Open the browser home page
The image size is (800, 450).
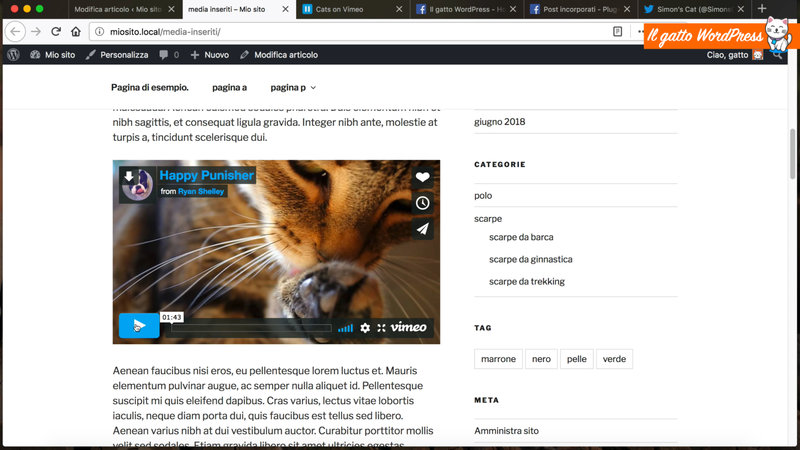point(76,32)
